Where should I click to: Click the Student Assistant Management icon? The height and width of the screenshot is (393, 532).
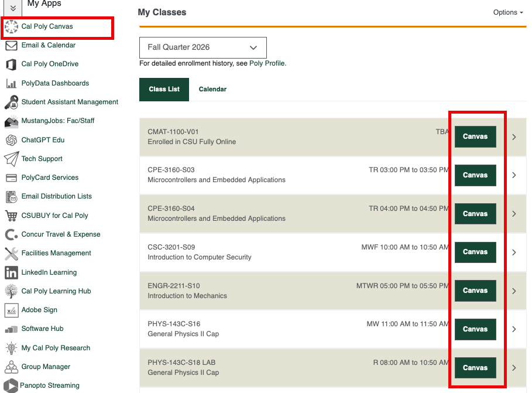click(x=11, y=102)
